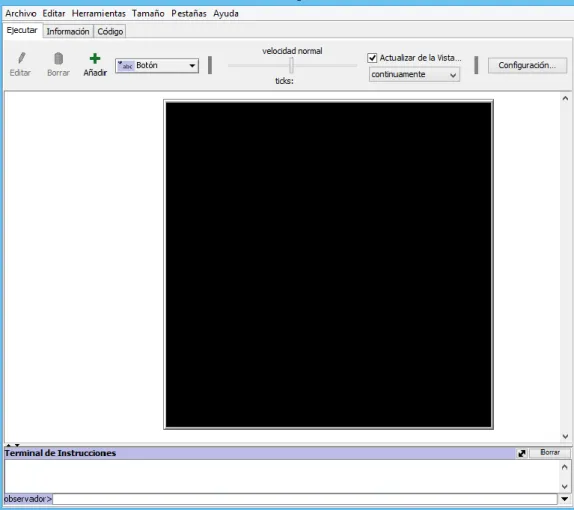Click the green Añadir plus icon
This screenshot has width=574, height=510.
click(95, 58)
